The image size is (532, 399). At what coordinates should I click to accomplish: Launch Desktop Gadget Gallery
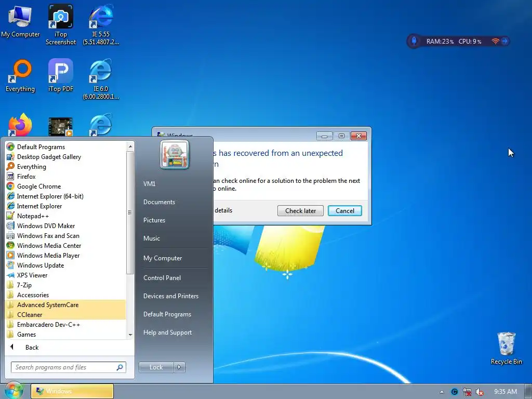pos(66,157)
